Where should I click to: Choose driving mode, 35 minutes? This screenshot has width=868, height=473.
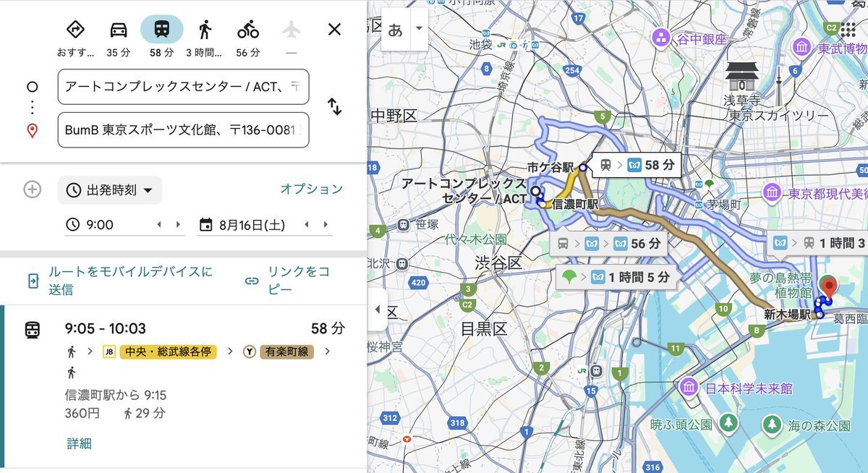pos(118,30)
